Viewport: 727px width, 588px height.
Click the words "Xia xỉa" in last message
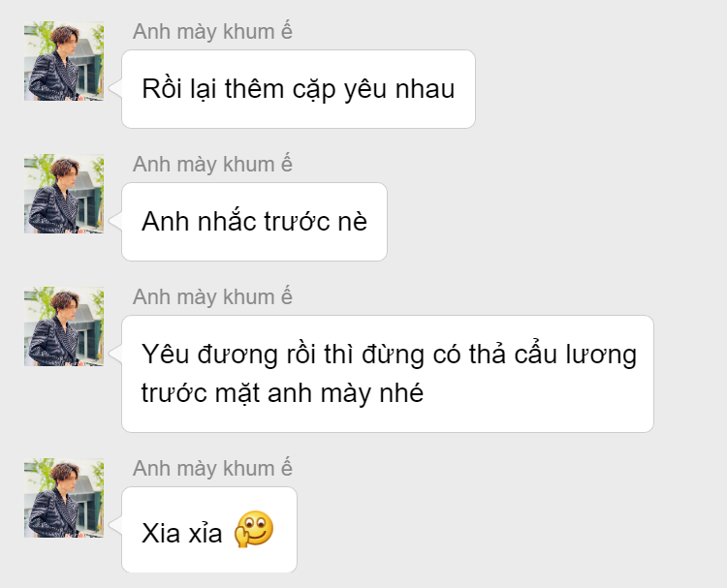point(182,534)
